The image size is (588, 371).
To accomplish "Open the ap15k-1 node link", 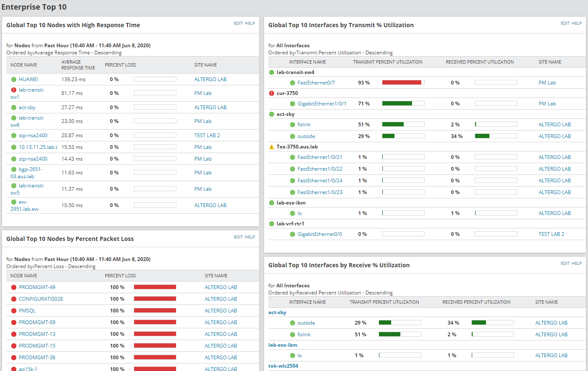I will click(x=28, y=369).
